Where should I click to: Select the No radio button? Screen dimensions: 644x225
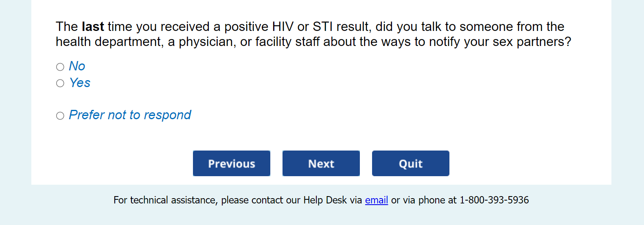coord(60,67)
